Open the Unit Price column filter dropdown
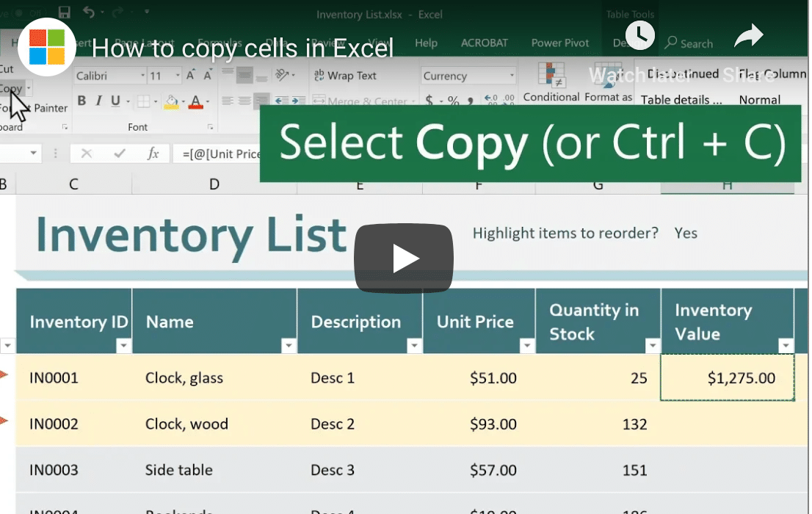Image resolution: width=812 pixels, height=514 pixels. tap(526, 345)
